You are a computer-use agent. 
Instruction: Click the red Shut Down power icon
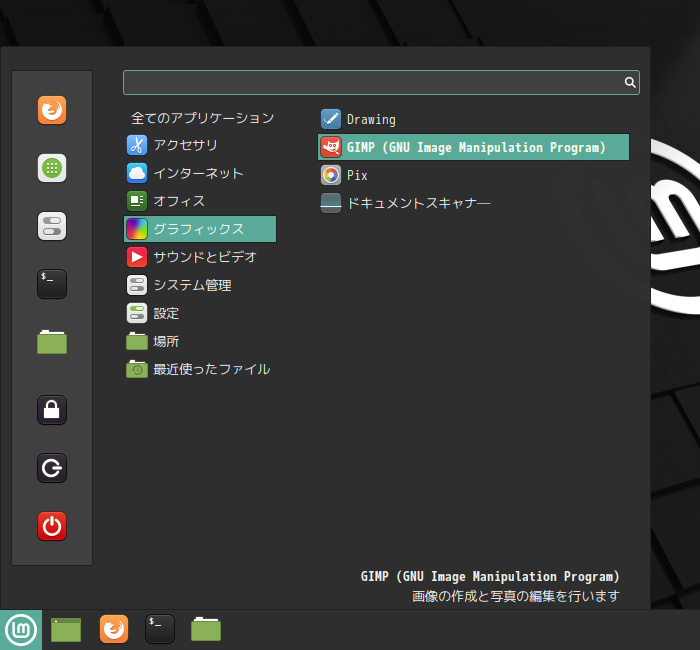click(x=52, y=526)
